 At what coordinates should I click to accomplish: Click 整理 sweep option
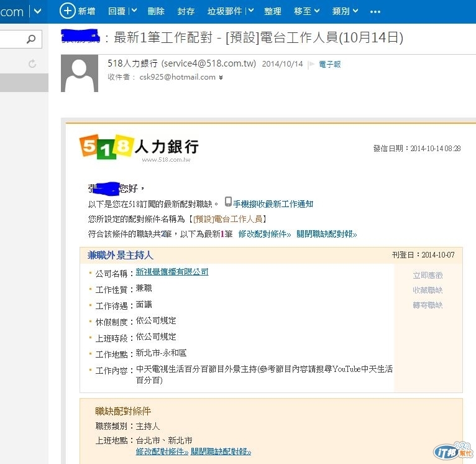(273, 11)
